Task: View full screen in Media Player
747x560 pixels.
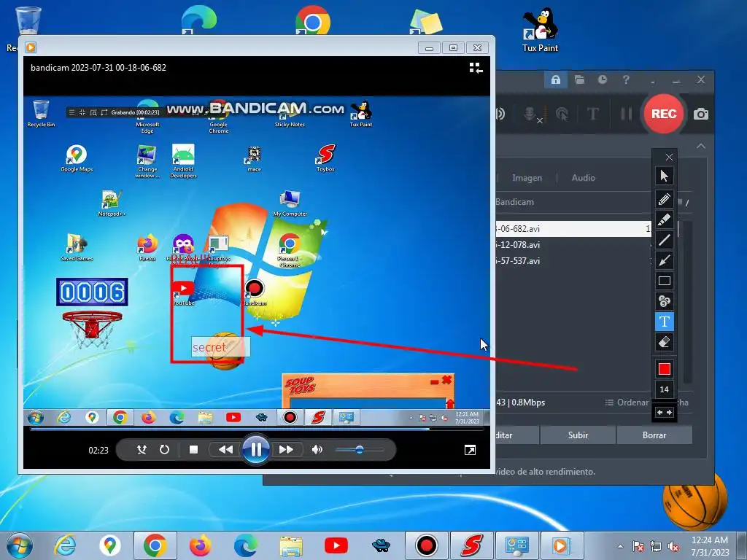Action: point(470,450)
